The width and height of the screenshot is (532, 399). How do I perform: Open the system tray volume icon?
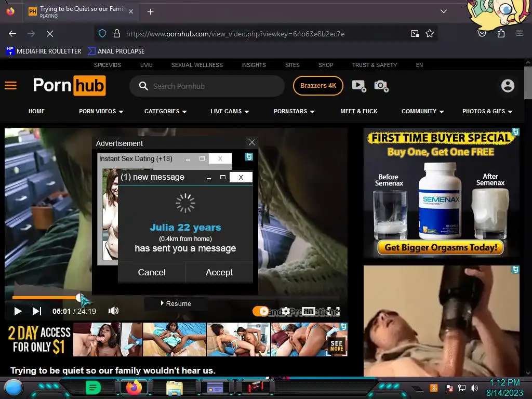point(474,388)
